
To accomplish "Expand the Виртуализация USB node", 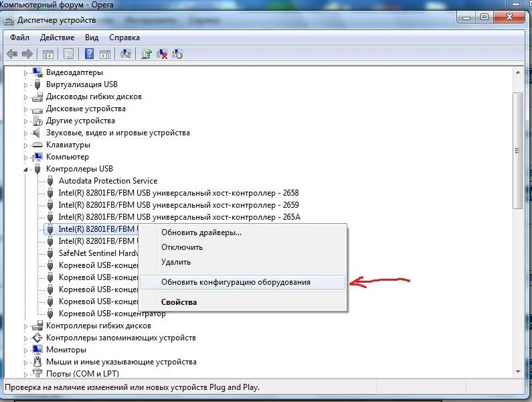I will click(25, 85).
